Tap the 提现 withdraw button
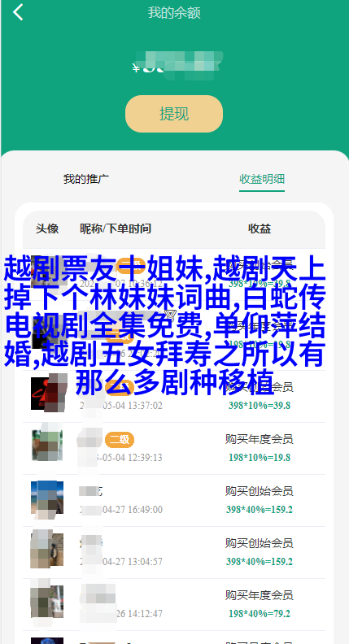 174,114
